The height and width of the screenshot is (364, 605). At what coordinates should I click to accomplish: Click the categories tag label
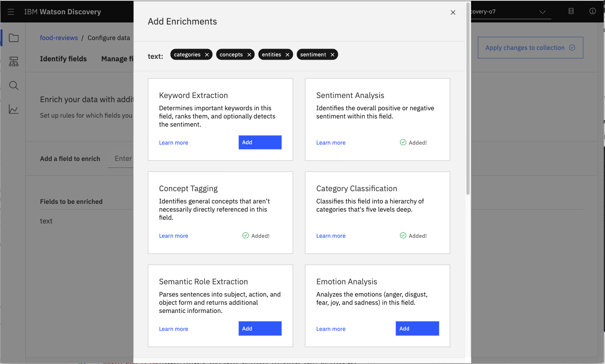coord(187,55)
